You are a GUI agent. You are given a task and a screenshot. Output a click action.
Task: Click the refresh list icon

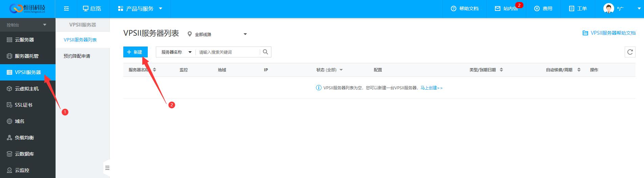tap(630, 52)
